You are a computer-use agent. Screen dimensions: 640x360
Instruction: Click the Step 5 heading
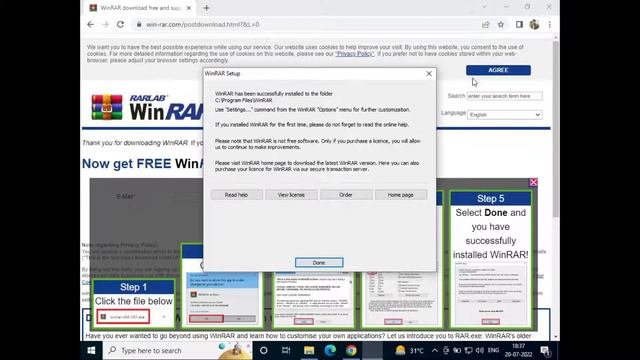pyautogui.click(x=491, y=199)
